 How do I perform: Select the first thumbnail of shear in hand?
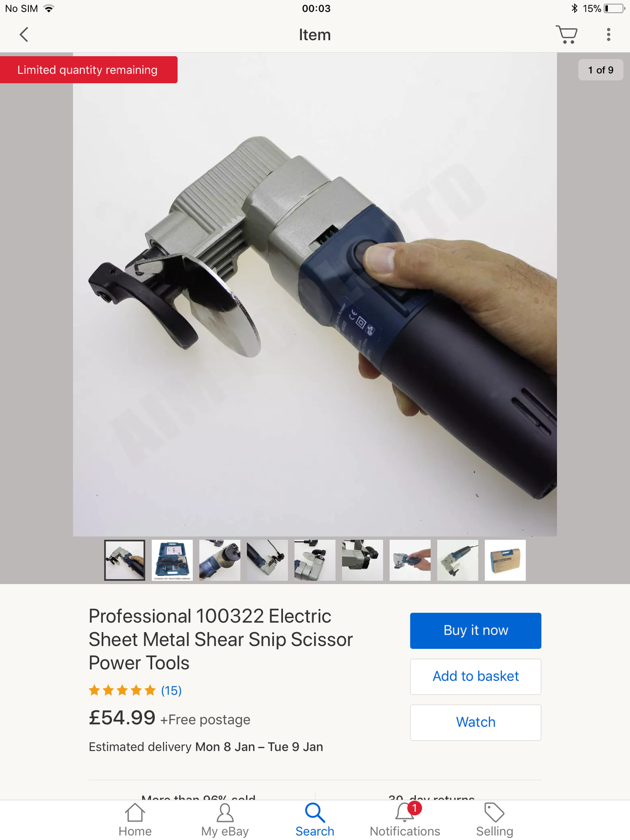pyautogui.click(x=124, y=560)
